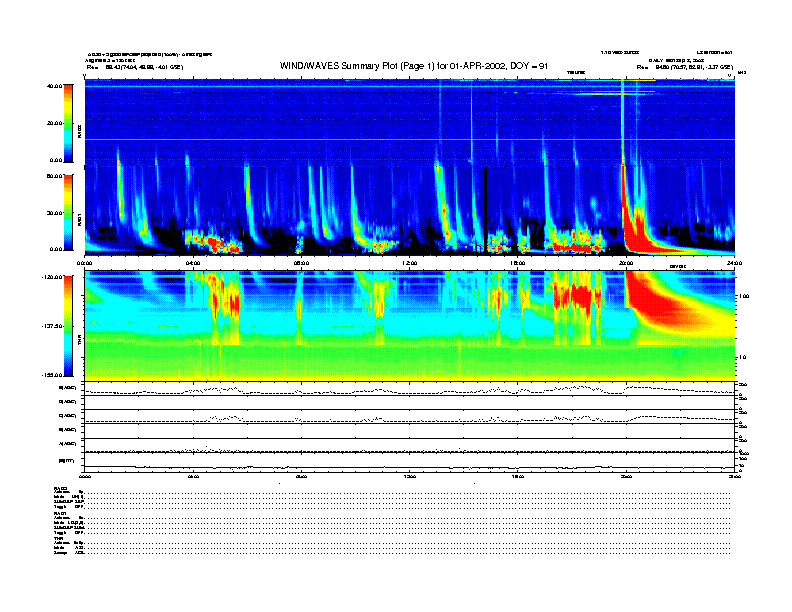Click the RAD2 vertical axis label

tap(79, 131)
